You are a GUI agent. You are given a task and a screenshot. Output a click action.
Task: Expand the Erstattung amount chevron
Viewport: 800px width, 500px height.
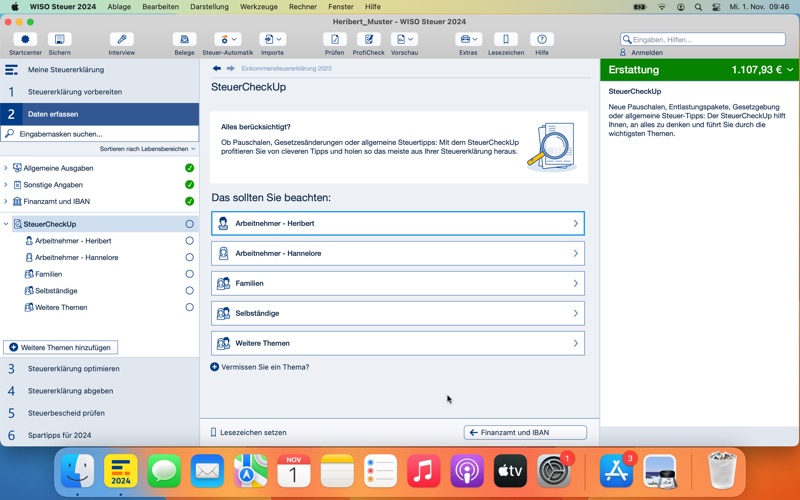pyautogui.click(x=790, y=70)
